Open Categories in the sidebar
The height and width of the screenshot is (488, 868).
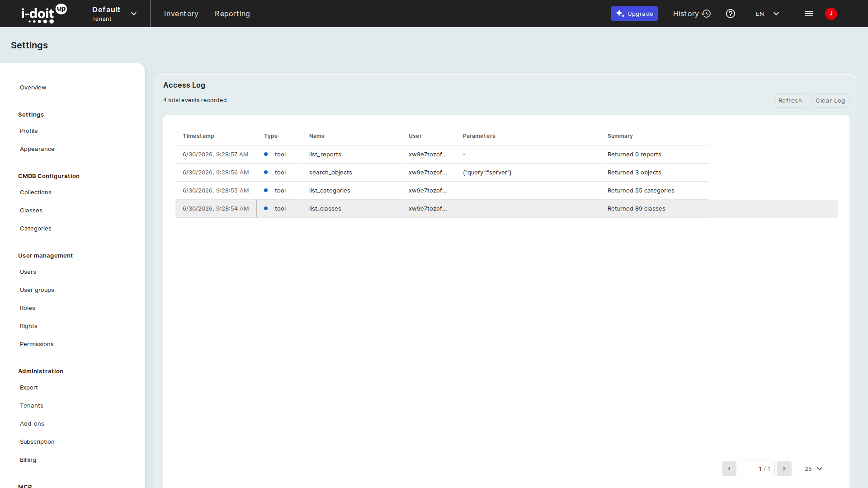tap(36, 228)
